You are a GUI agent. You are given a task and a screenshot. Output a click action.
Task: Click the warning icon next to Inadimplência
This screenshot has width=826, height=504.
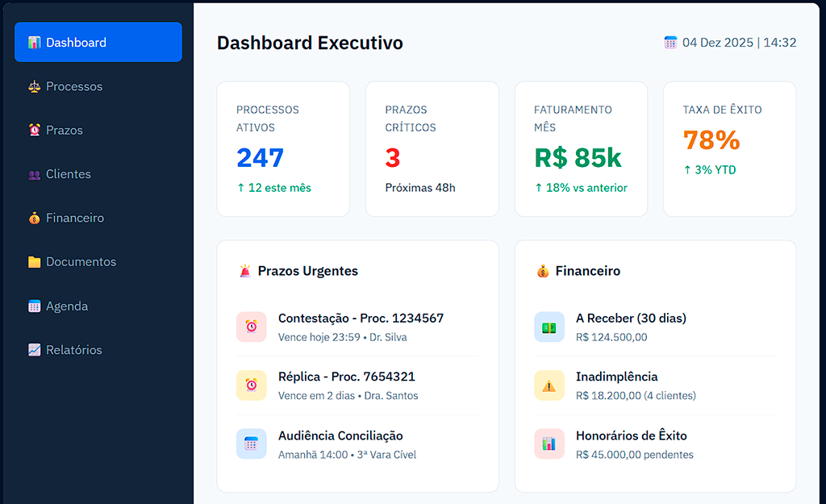click(x=549, y=385)
